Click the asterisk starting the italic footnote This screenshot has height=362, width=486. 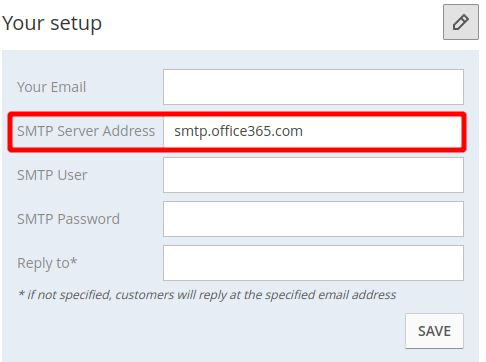[x=21, y=293]
